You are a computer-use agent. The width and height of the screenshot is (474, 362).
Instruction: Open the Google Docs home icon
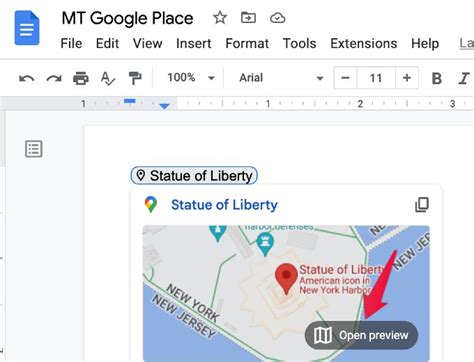pyautogui.click(x=27, y=28)
